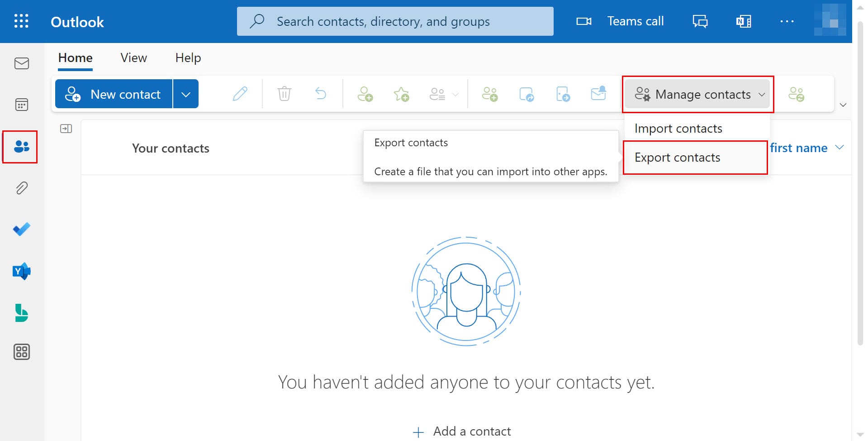Open the More apps grid icon
868x441 pixels.
22,352
